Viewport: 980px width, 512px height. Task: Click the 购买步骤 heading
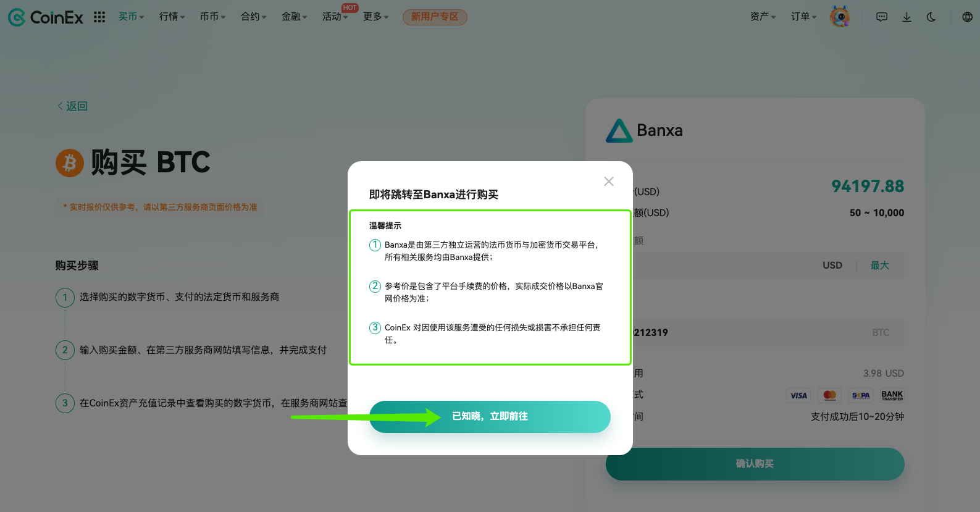pos(77,266)
